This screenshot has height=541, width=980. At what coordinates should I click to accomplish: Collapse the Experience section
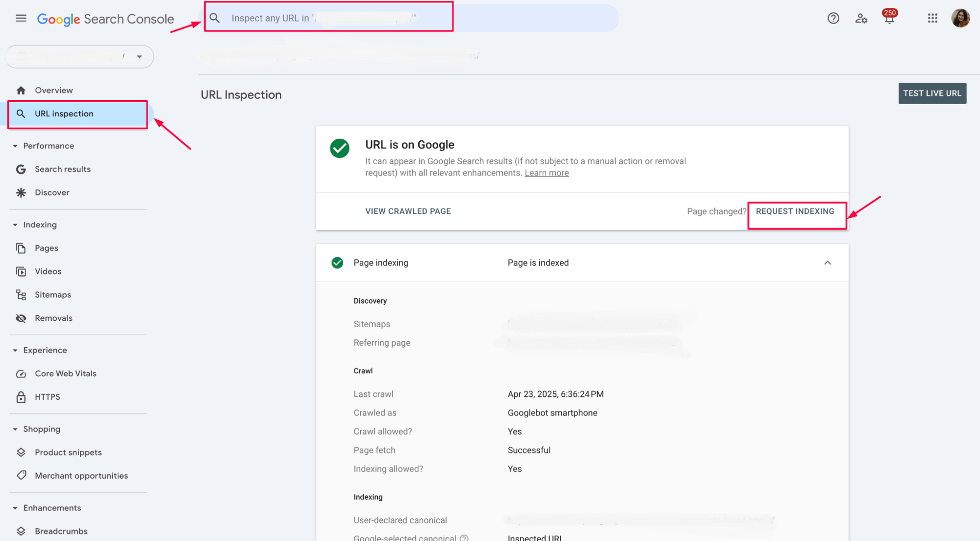[15, 351]
